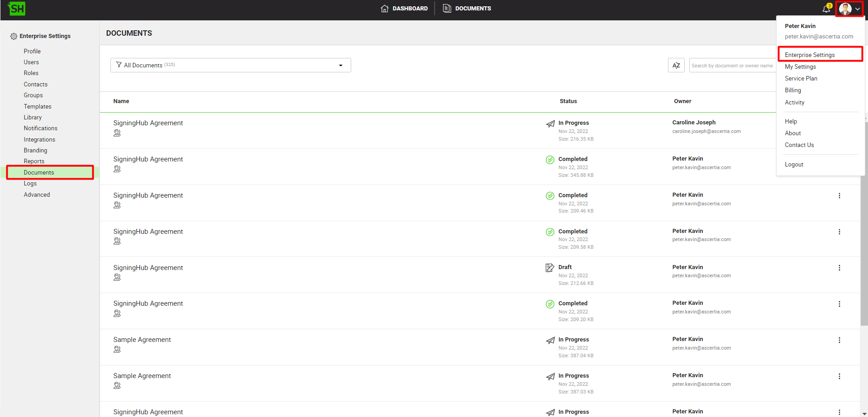
Task: Navigate to Logs in the sidebar
Action: [x=30, y=183]
